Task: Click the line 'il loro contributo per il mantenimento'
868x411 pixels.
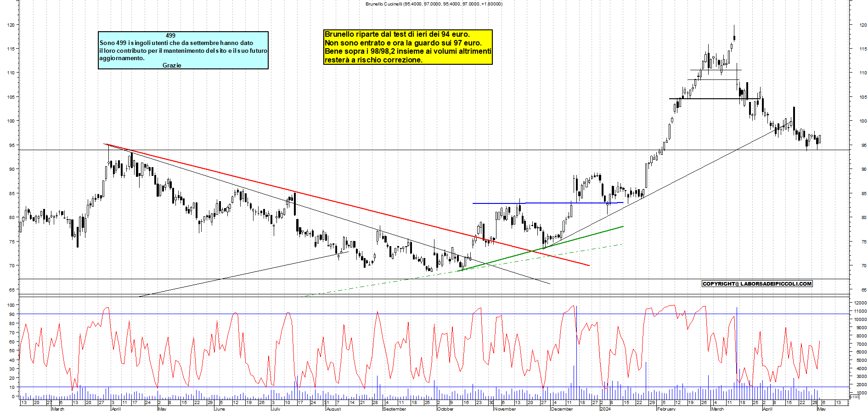Action: pyautogui.click(x=183, y=51)
